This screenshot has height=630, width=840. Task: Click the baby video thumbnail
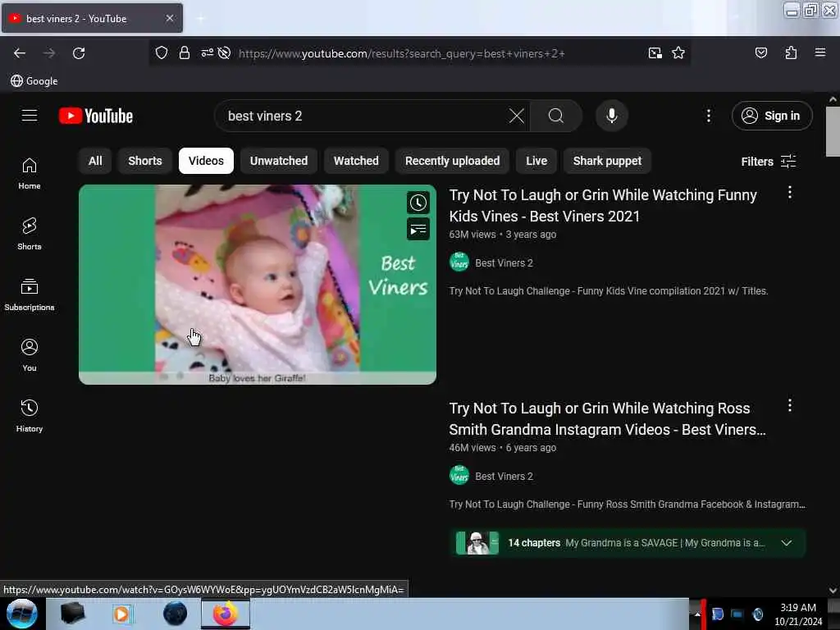257,285
